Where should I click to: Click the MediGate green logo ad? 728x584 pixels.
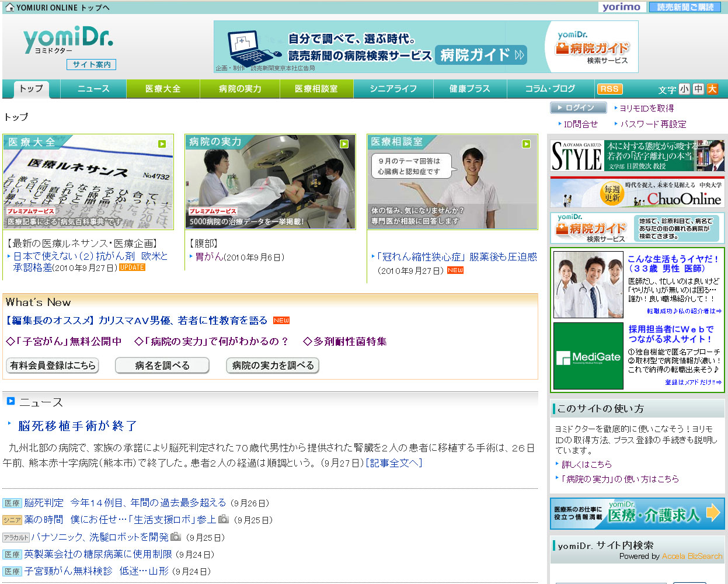point(588,356)
